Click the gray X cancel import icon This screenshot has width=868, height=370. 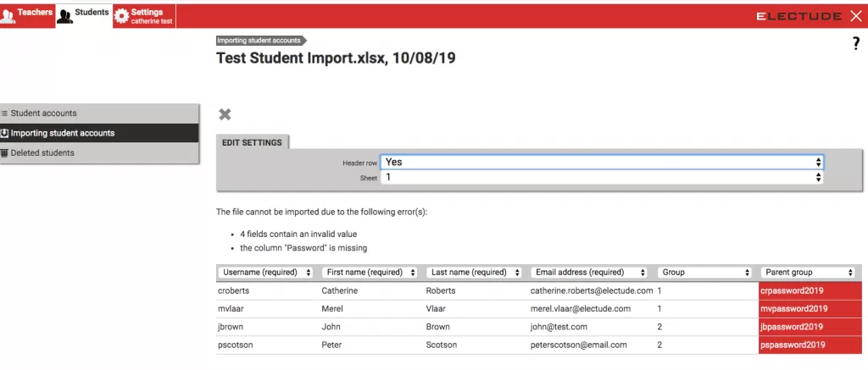pyautogui.click(x=225, y=114)
